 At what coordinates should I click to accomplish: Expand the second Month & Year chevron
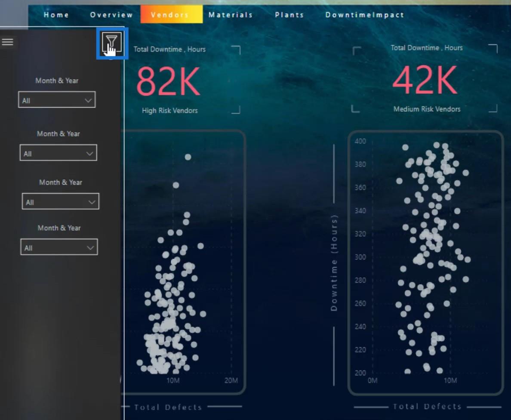coord(89,153)
